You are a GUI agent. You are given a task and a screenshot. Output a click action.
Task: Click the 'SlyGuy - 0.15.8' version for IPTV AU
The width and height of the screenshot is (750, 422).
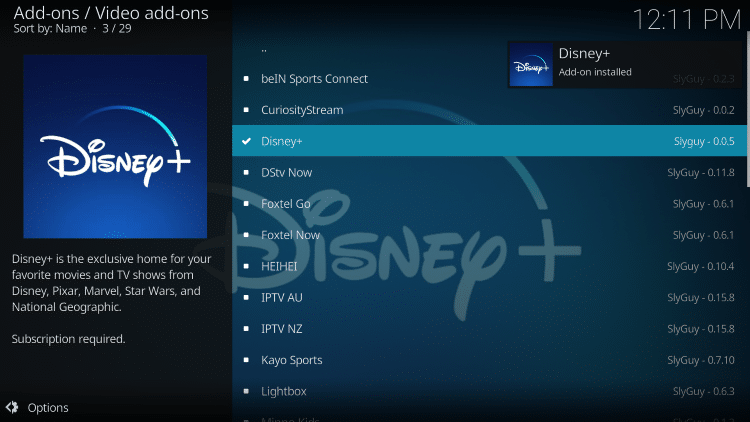click(701, 298)
